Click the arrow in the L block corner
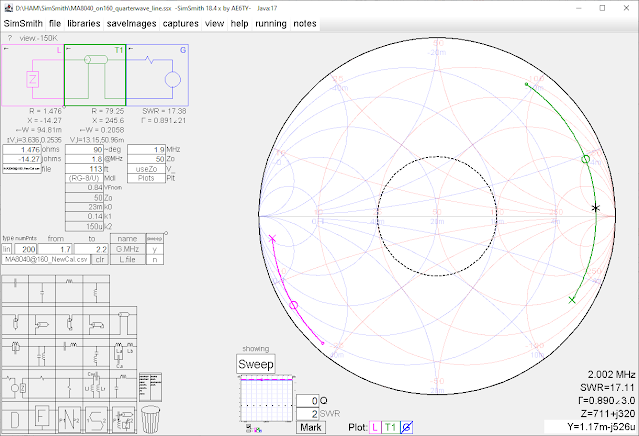This screenshot has width=639, height=436. click(6, 49)
